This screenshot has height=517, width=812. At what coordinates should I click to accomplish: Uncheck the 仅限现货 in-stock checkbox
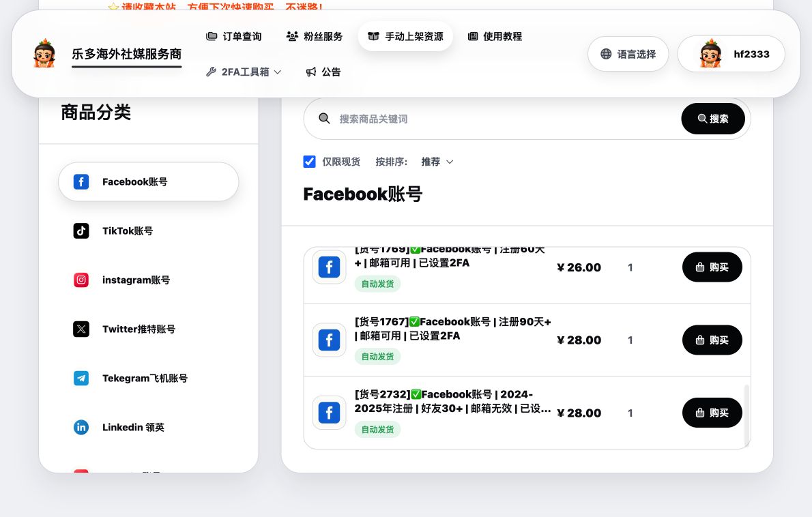[x=309, y=162]
